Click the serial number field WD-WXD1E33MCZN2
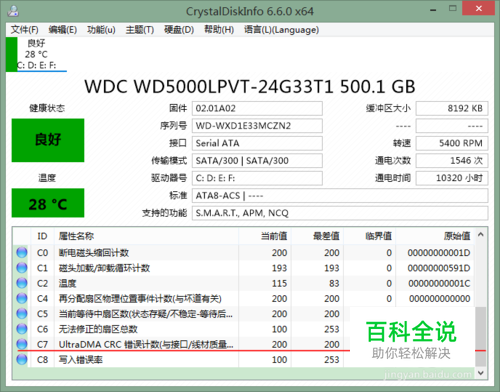This screenshot has width=500, height=392. pos(257,126)
